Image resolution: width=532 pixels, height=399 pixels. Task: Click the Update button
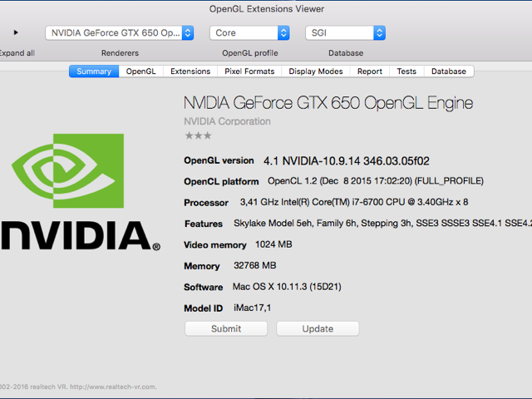coord(318,329)
